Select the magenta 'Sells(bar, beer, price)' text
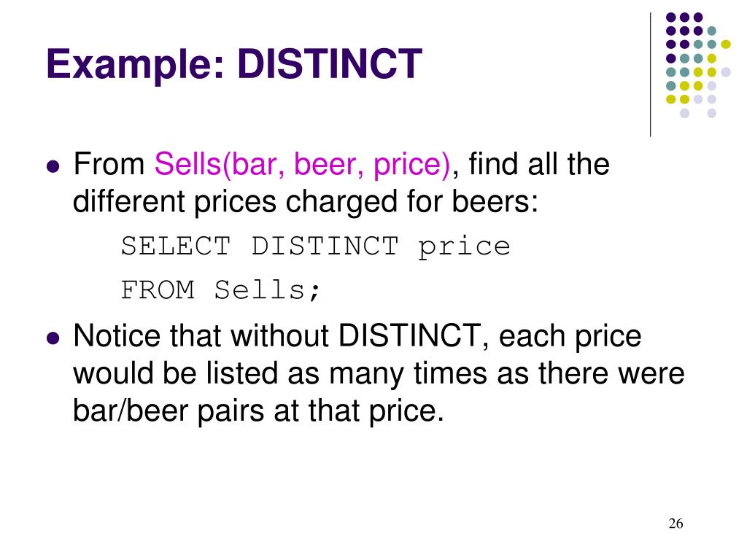Viewport: 747px width, 560px height. pos(302,164)
